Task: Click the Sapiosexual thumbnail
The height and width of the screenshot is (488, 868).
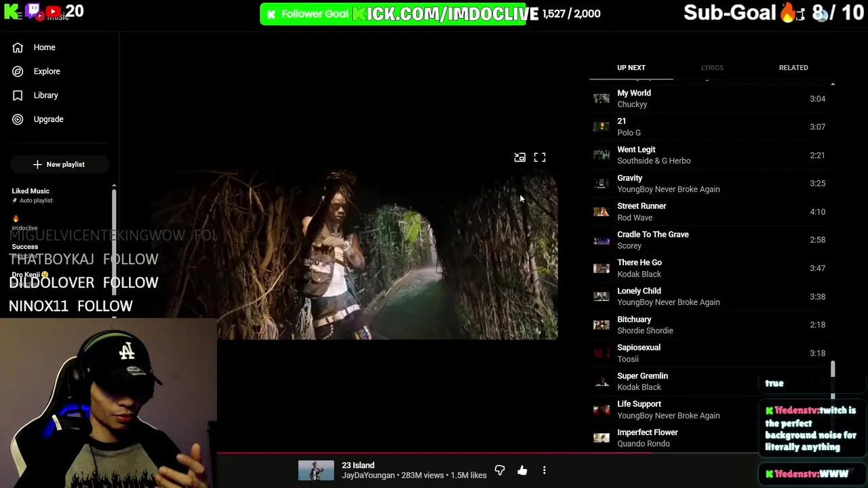Action: pos(601,353)
